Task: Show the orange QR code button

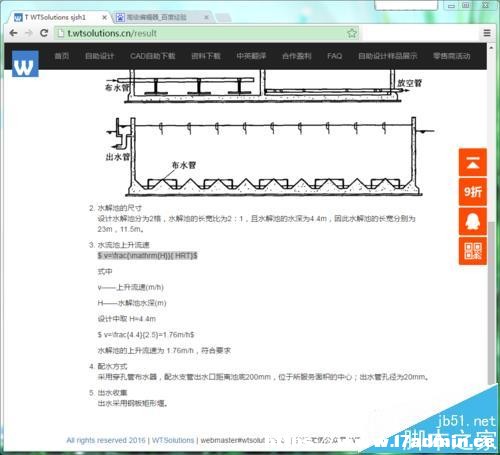Action: [473, 251]
